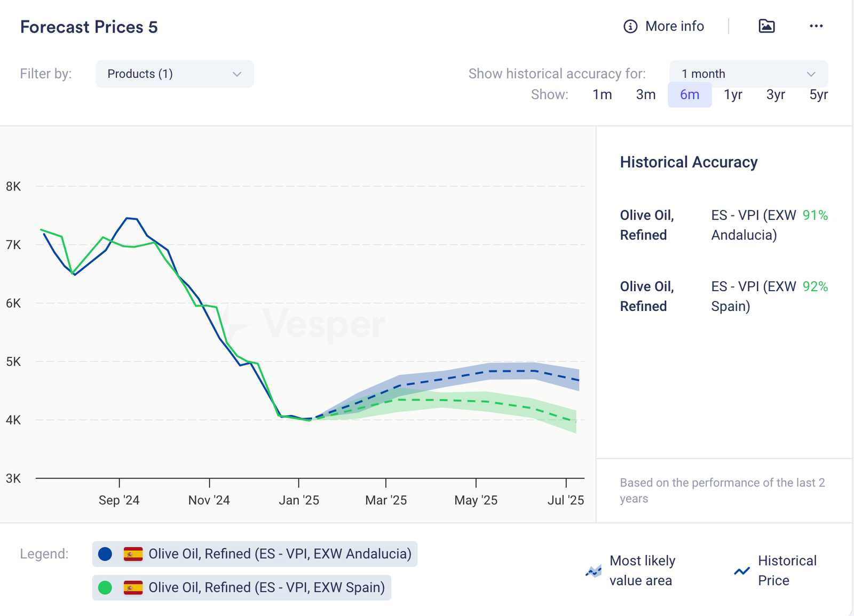Click the Most likely value area icon
The image size is (854, 616).
pyautogui.click(x=594, y=571)
